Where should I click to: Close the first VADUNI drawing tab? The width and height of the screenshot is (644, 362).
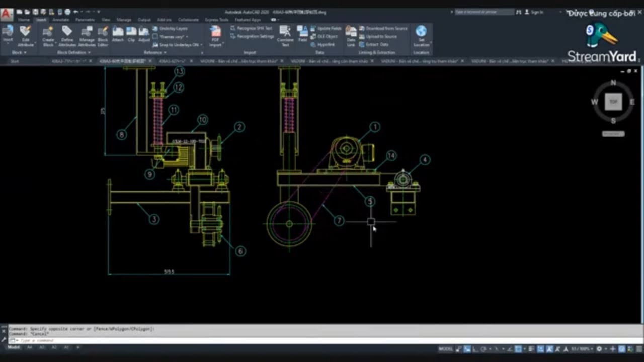click(282, 61)
